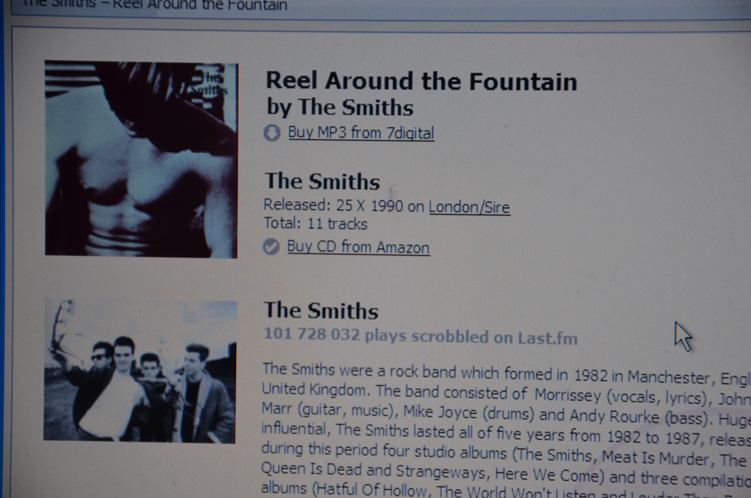
Task: Select the 'by The Smiths' artist line
Action: click(340, 107)
